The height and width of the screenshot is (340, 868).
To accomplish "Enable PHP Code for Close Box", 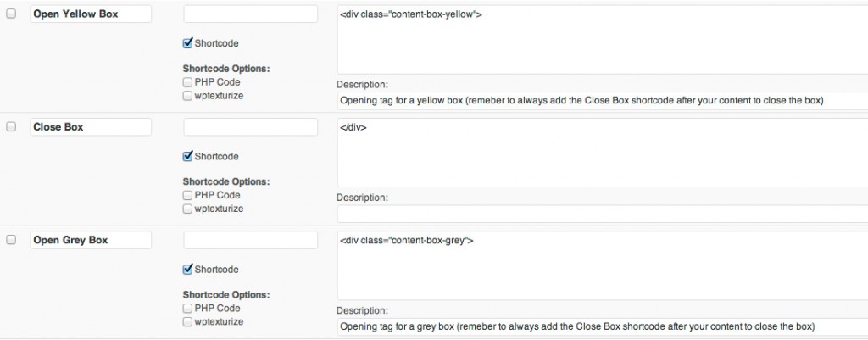I will click(x=187, y=196).
